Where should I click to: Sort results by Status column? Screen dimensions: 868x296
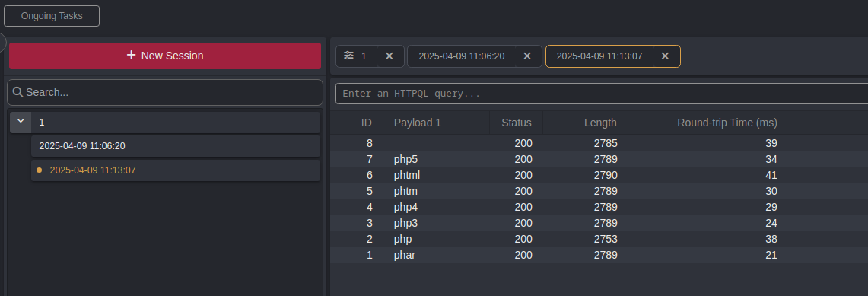point(517,123)
